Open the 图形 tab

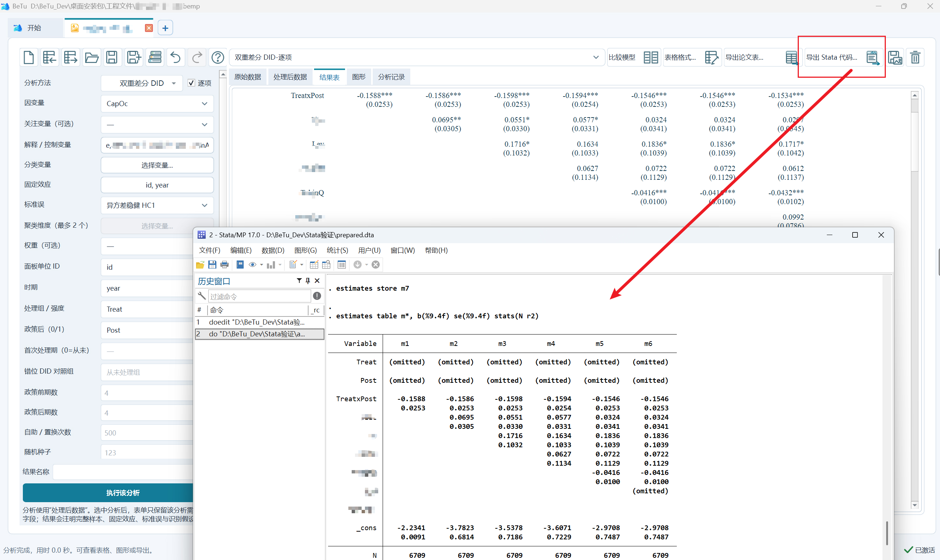[359, 77]
